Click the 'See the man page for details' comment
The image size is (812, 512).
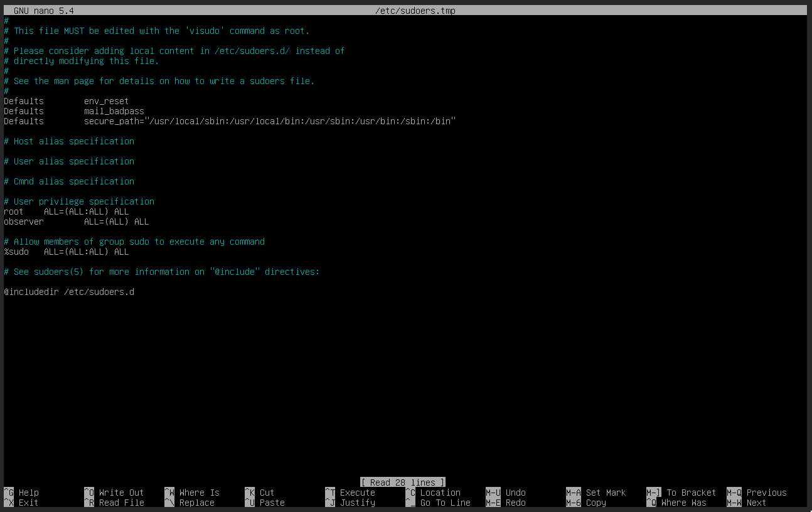click(159, 81)
